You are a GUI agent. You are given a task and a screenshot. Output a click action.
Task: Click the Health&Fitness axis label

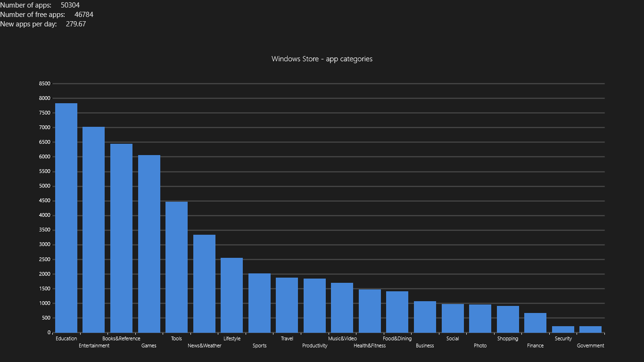(x=370, y=346)
